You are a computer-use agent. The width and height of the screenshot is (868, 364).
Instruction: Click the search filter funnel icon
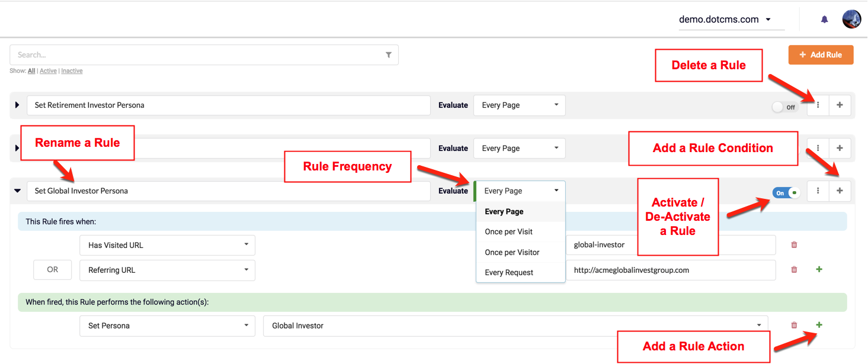coord(389,55)
